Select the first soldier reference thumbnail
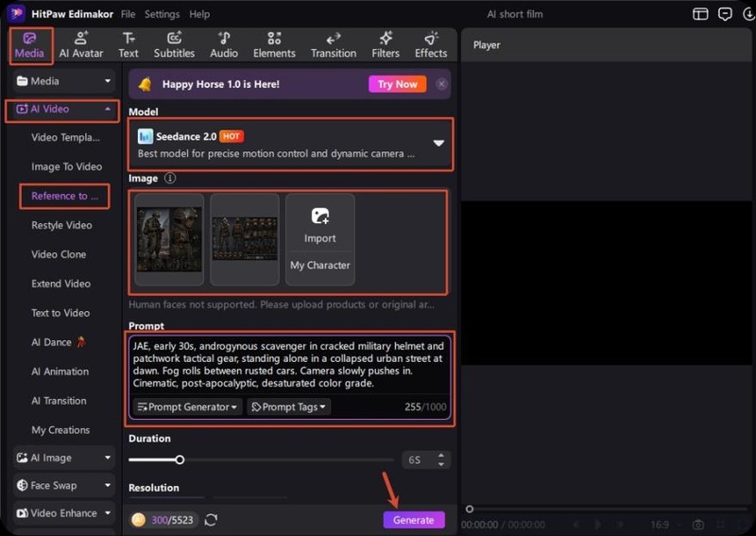The image size is (756, 536). pos(169,239)
